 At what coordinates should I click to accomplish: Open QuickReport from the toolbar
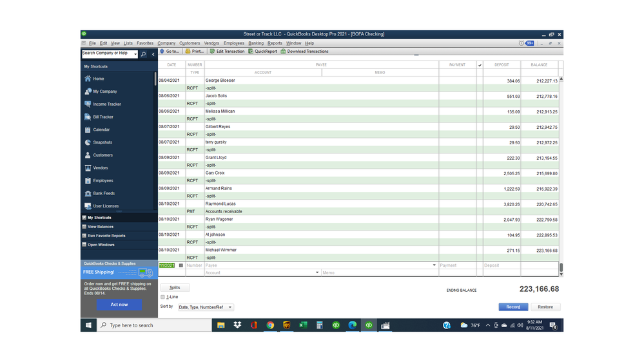262,52
